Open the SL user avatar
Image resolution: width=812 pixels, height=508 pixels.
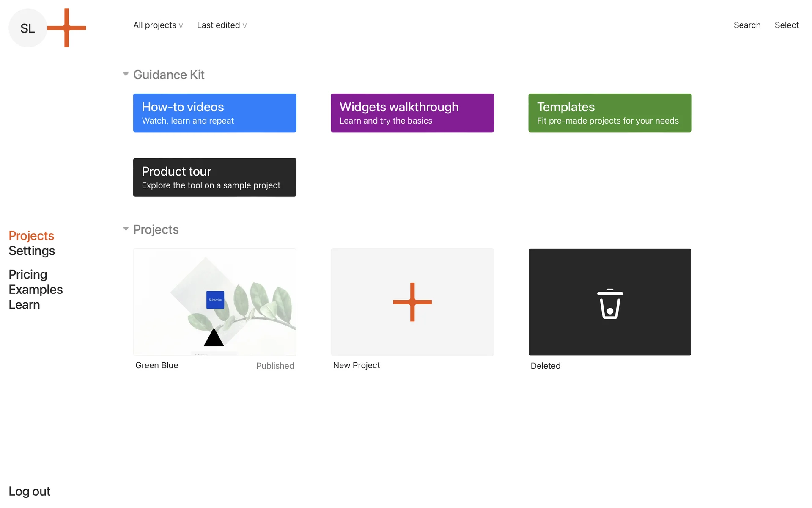click(27, 28)
